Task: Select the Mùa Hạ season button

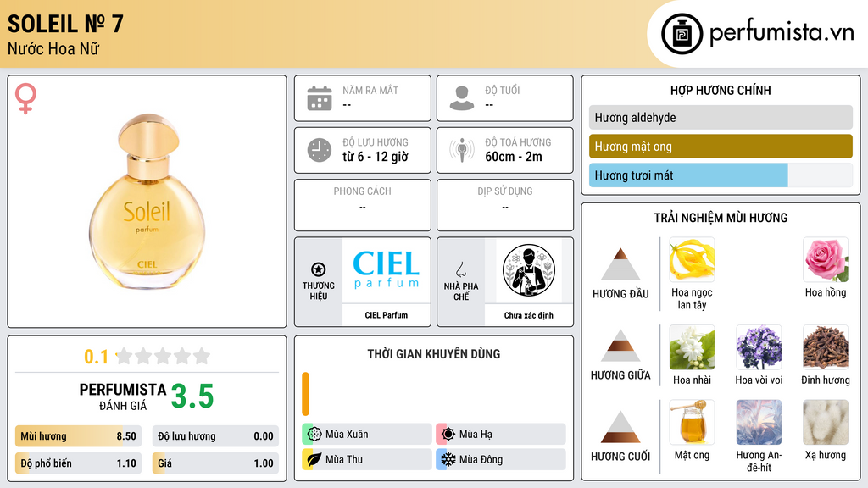Action: (500, 434)
